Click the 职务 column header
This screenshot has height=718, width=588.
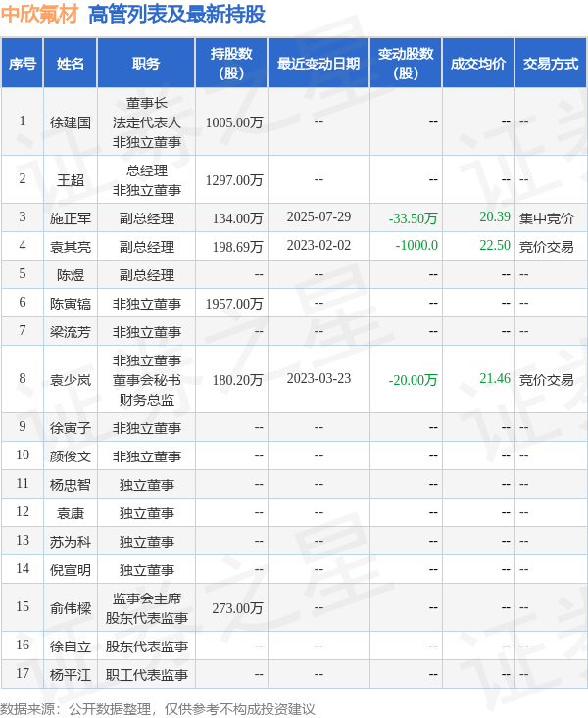pos(146,64)
